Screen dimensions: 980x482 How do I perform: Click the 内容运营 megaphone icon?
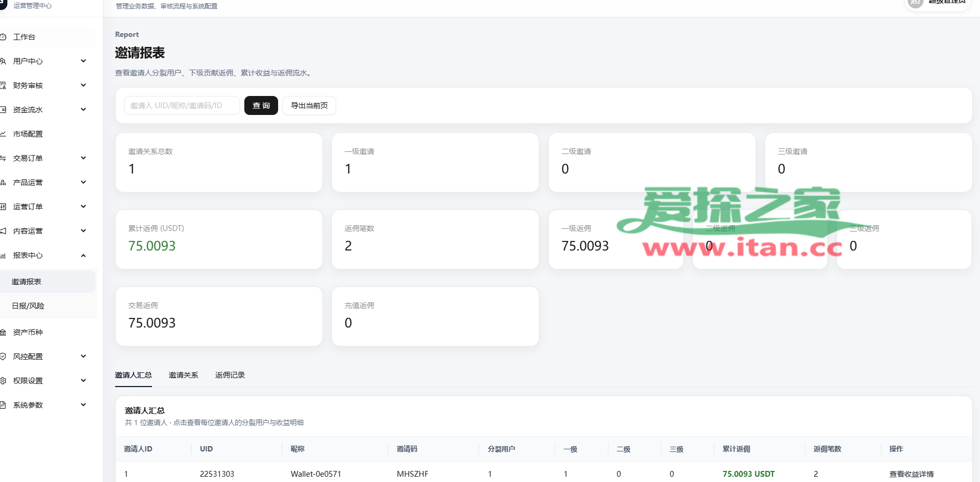click(3, 231)
